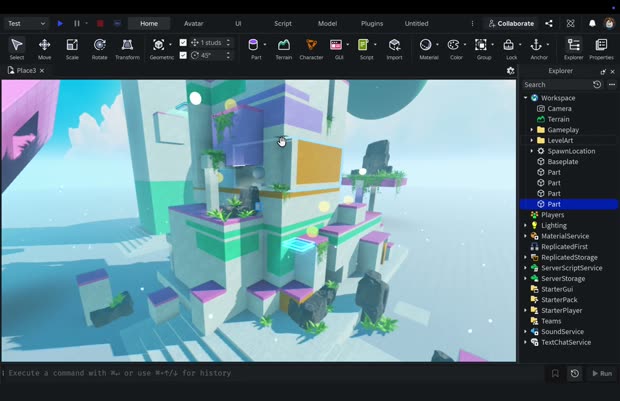Click the Collaborate button
The width and height of the screenshot is (620, 401).
point(511,23)
